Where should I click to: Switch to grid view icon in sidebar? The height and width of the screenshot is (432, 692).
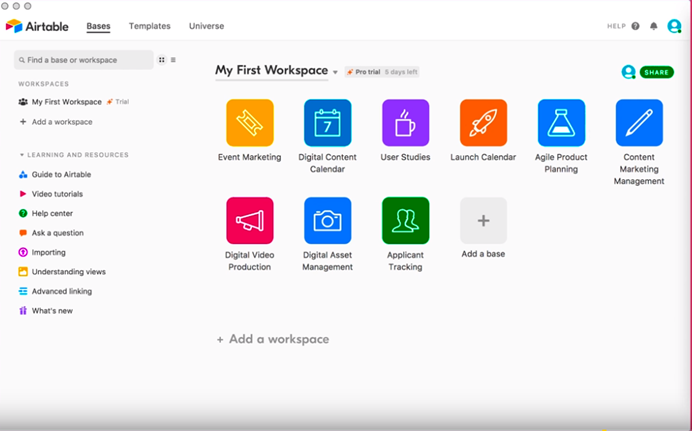[162, 60]
